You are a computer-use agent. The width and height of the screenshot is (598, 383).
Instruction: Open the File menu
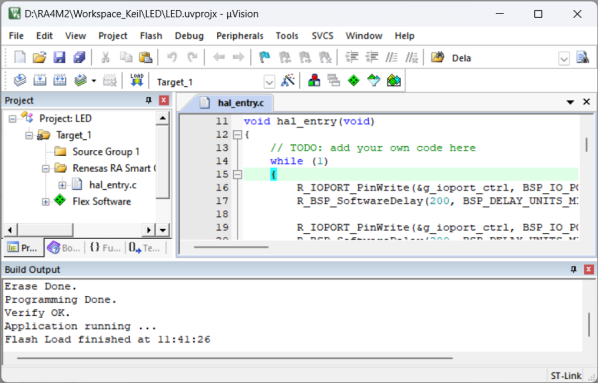16,36
